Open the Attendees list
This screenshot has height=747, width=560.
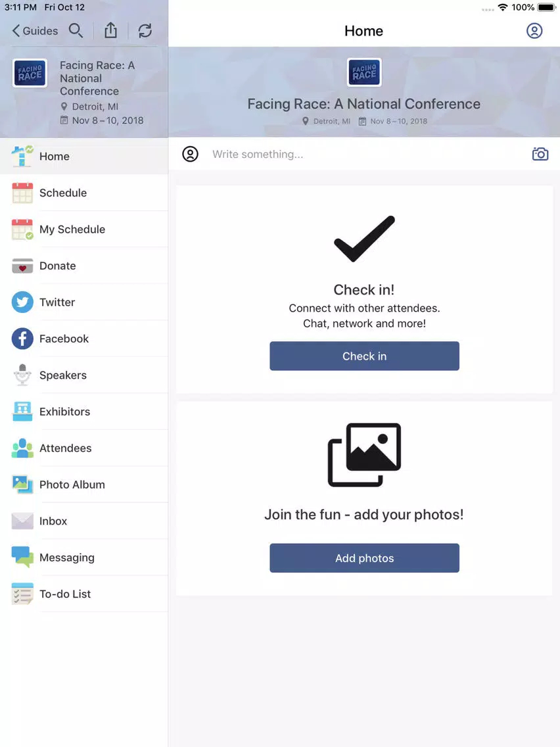[x=84, y=448]
